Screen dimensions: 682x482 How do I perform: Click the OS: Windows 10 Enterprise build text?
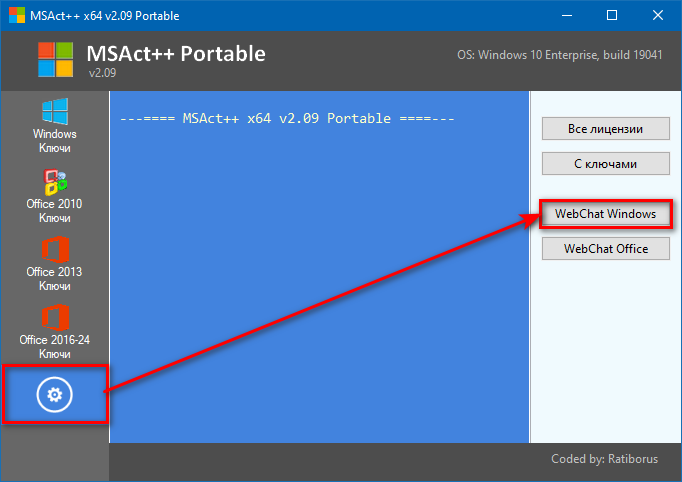[x=559, y=55]
